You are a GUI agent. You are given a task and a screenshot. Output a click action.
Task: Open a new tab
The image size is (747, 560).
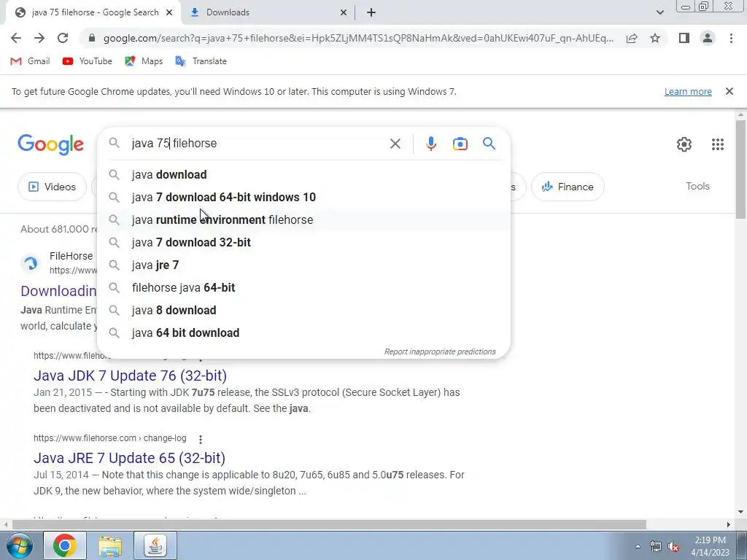371,12
